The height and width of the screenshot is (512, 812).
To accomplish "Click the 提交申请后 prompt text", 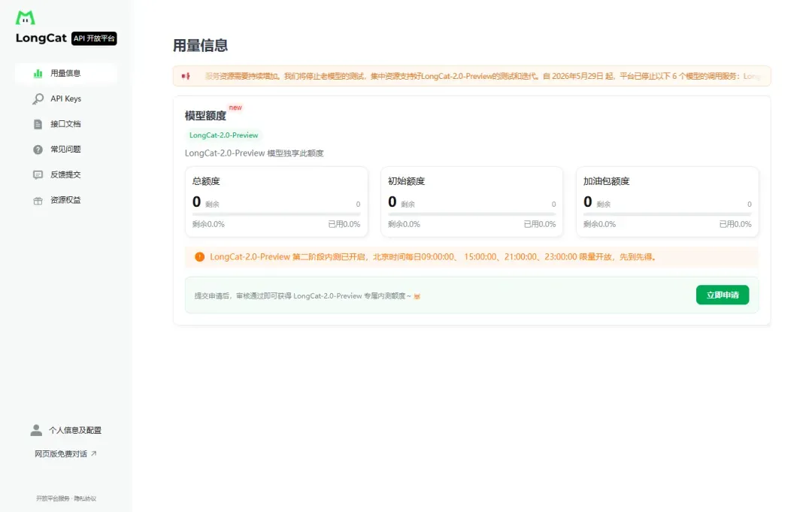I will tap(303, 296).
